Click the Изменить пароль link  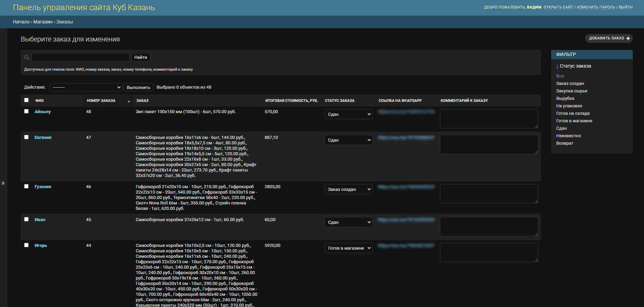click(596, 7)
